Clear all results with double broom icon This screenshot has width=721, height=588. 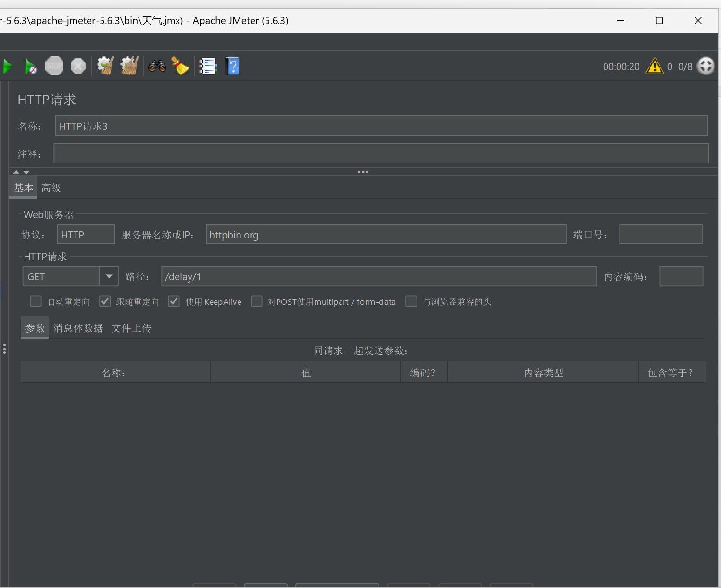point(129,66)
